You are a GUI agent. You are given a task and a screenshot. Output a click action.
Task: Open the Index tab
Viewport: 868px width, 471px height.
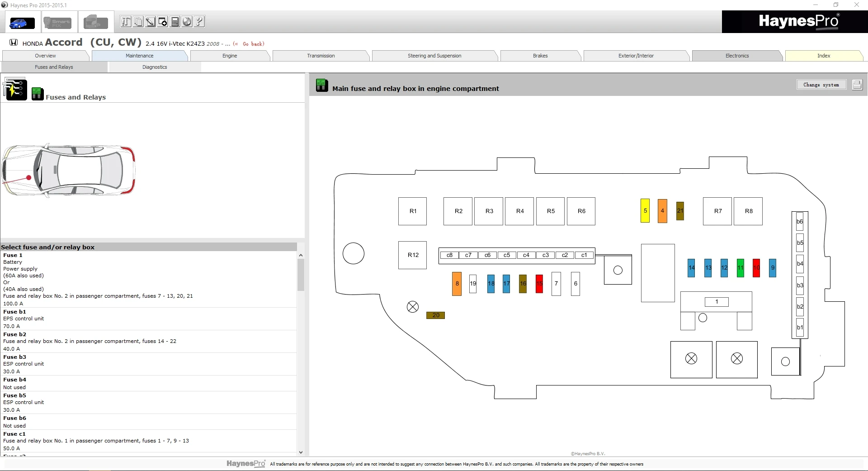824,56
